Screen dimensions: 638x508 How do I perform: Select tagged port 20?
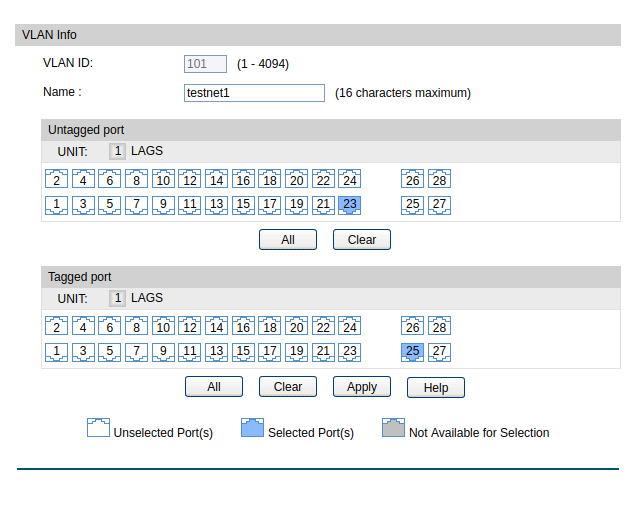pos(297,326)
